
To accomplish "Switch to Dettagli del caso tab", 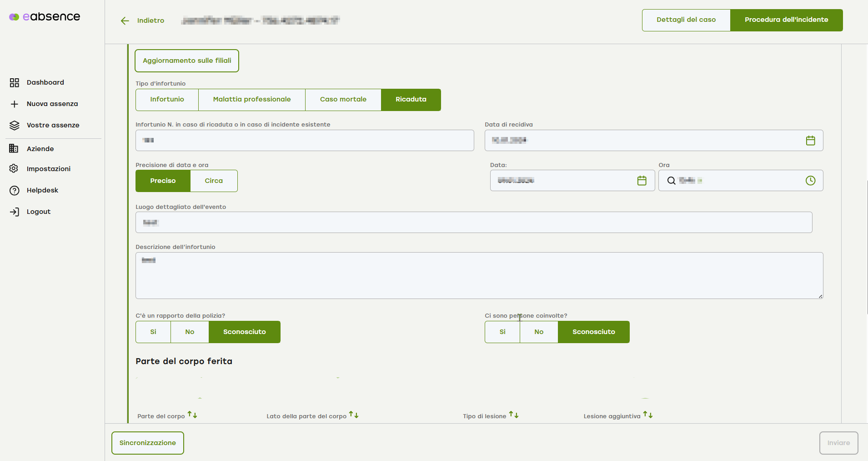I will pyautogui.click(x=686, y=20).
